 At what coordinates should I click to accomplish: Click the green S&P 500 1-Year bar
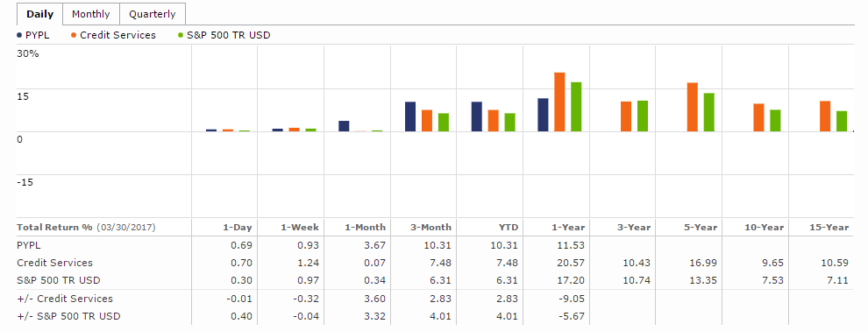[576, 107]
